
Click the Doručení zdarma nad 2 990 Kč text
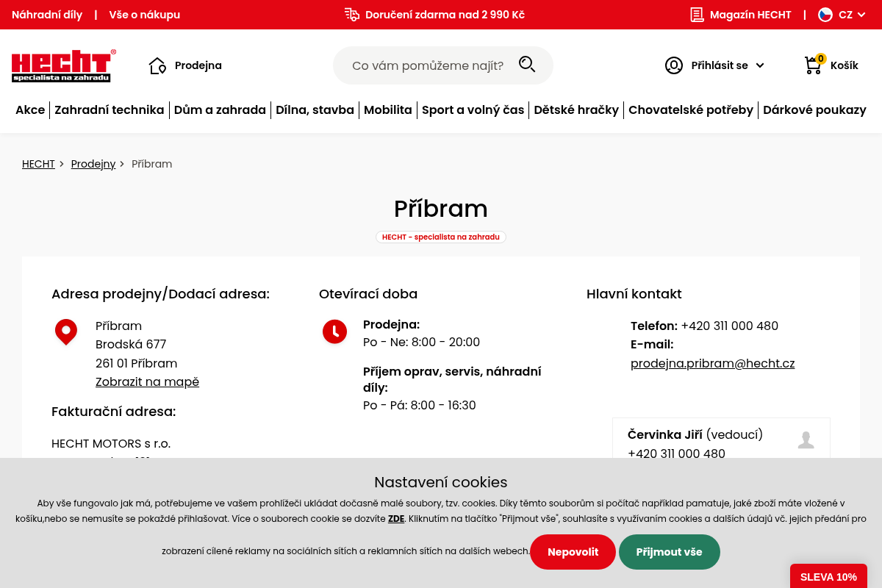[445, 15]
